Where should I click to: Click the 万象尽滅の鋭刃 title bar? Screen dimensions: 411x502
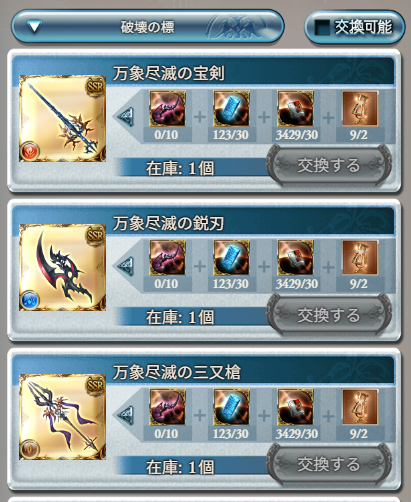coord(253,223)
